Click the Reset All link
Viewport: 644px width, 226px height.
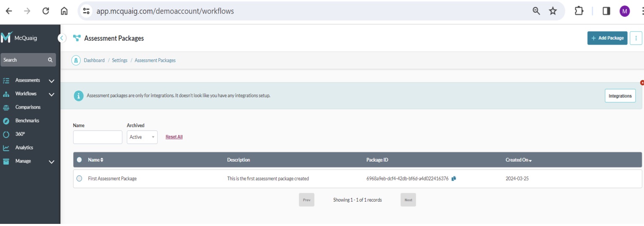pyautogui.click(x=174, y=137)
